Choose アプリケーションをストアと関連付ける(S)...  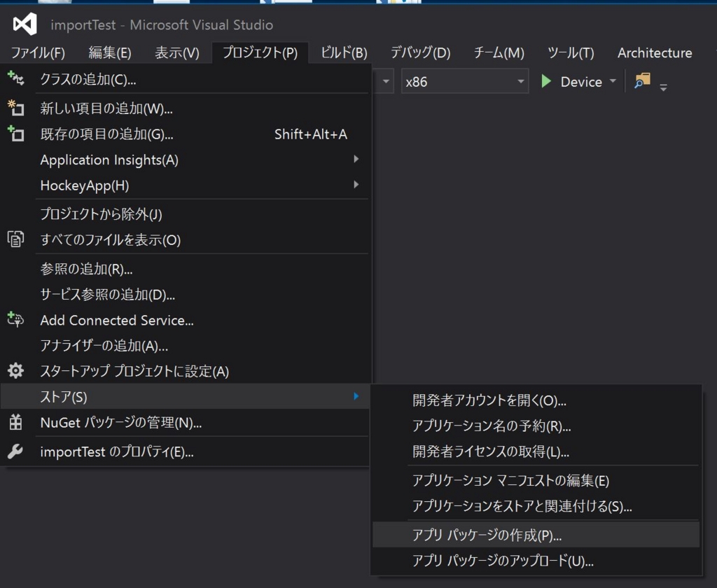[x=536, y=505]
